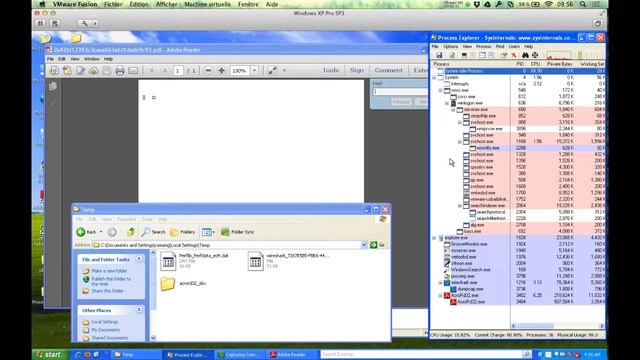Image resolution: width=640 pixels, height=360 pixels.
Task: Select the wireshark temp file icon
Action: coord(256,261)
